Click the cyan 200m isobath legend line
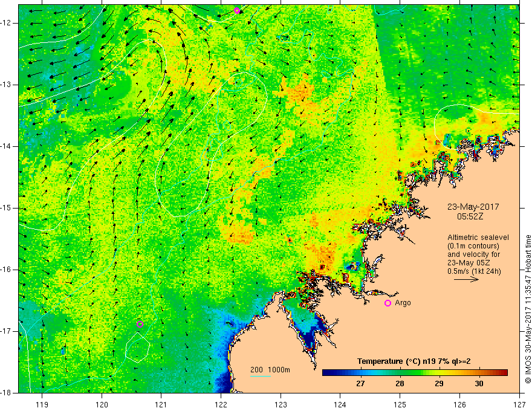Screen dimensions: 532x411 click(x=261, y=376)
